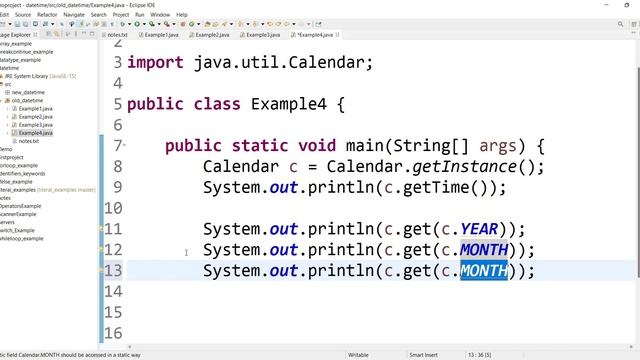Click YEAR constant on line 11

[480, 229]
